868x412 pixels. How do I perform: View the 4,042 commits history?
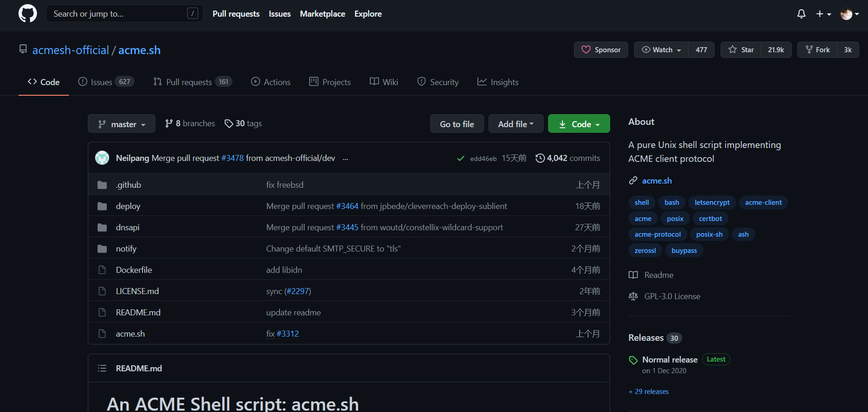[568, 158]
